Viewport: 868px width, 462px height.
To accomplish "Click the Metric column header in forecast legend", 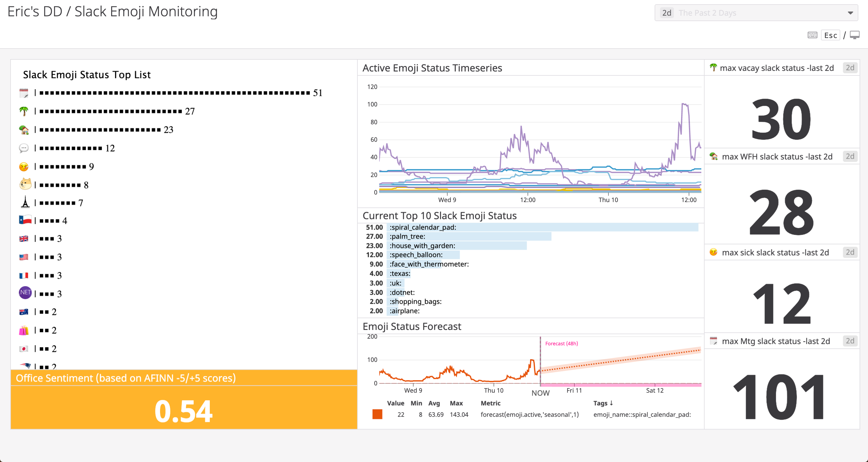I will pyautogui.click(x=491, y=403).
